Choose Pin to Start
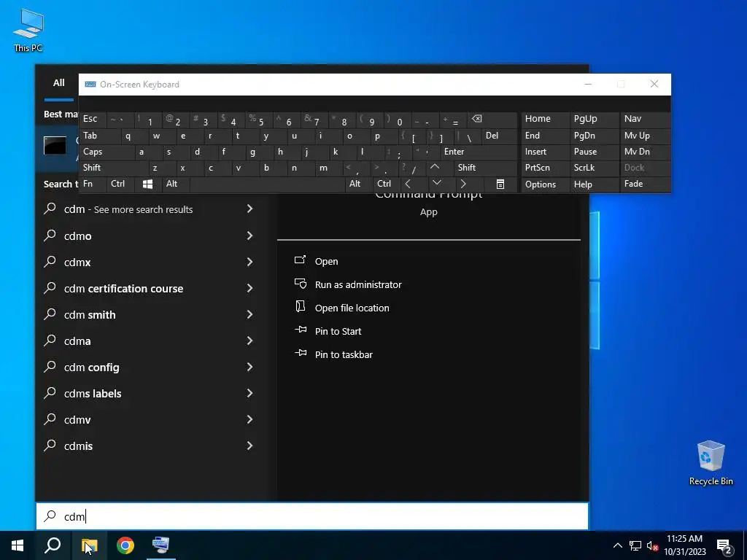Image resolution: width=747 pixels, height=560 pixels. (x=338, y=332)
